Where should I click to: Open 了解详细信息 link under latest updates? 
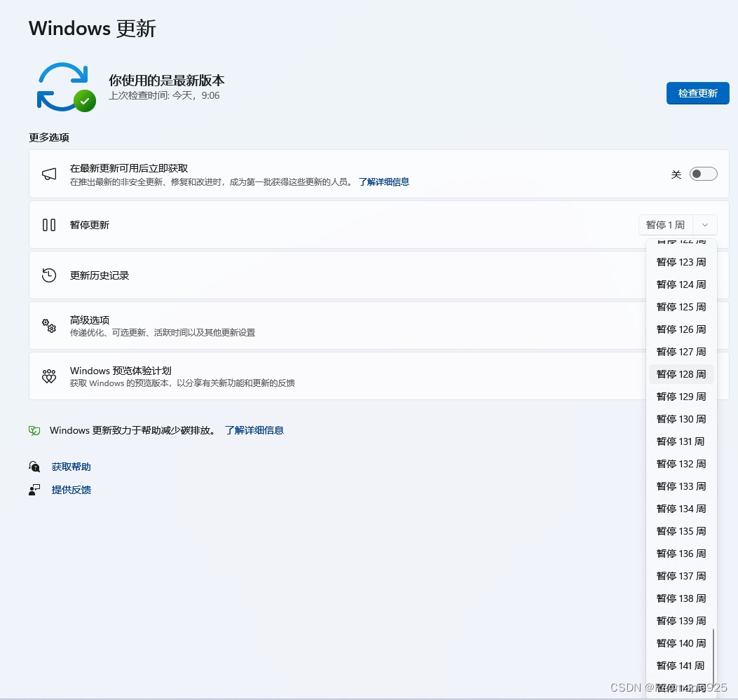tap(383, 182)
